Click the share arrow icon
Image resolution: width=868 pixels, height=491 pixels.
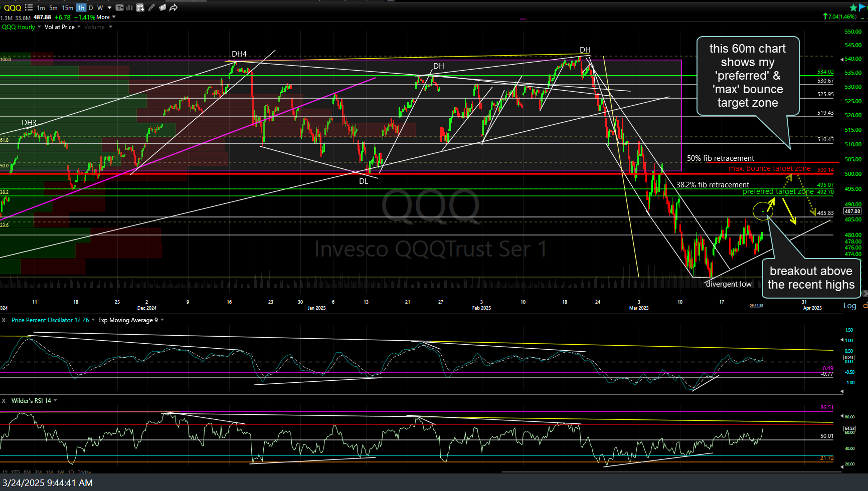coord(173,8)
